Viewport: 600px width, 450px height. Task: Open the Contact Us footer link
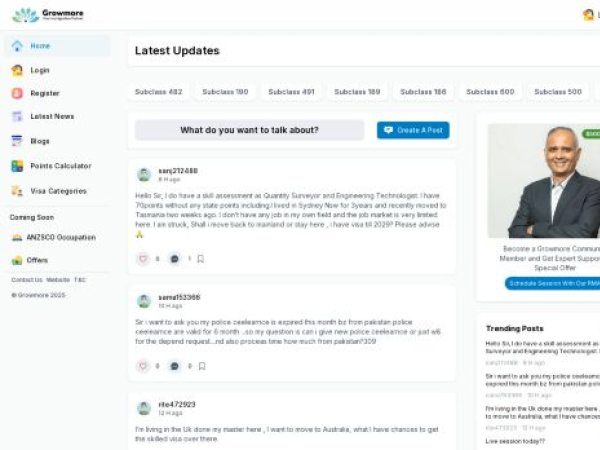click(27, 280)
